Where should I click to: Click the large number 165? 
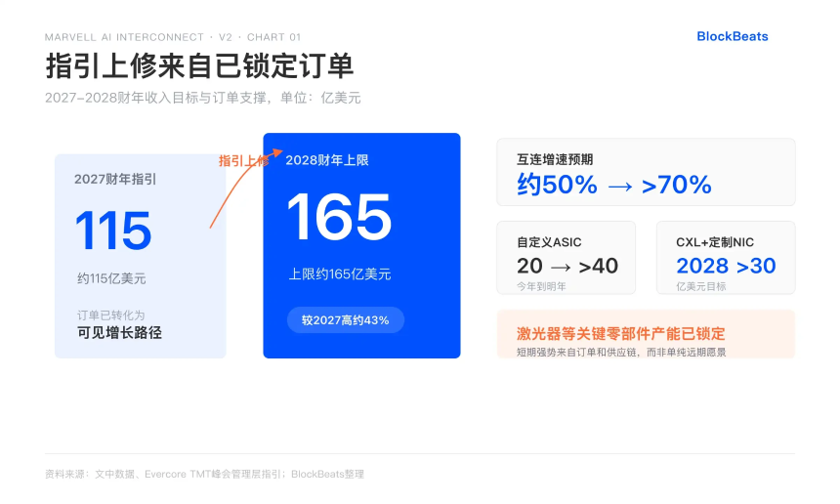click(340, 218)
